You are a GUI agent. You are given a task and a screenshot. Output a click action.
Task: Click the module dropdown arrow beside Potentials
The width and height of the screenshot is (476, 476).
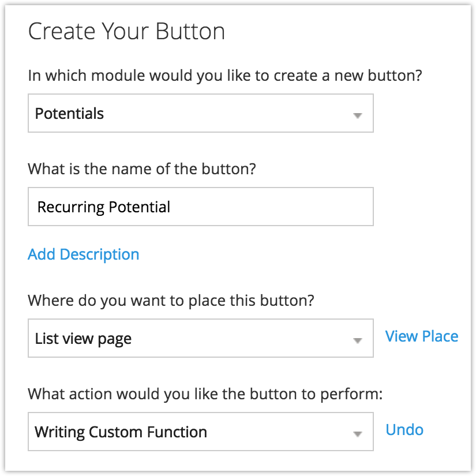357,115
